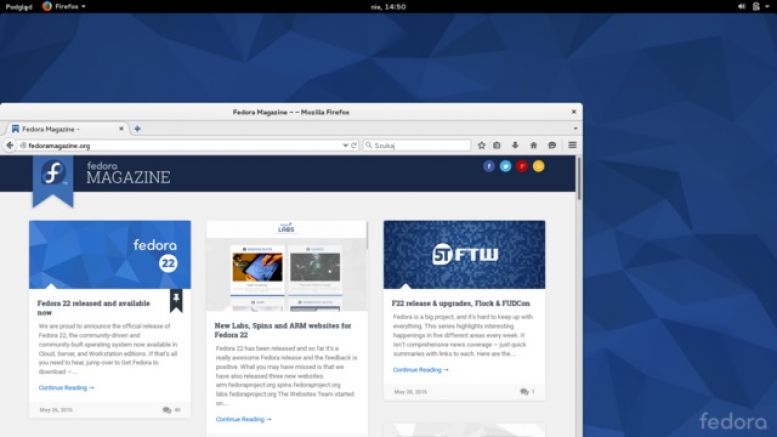777x437 pixels.
Task: Open the 5tFTW article thumbnail
Action: [464, 255]
